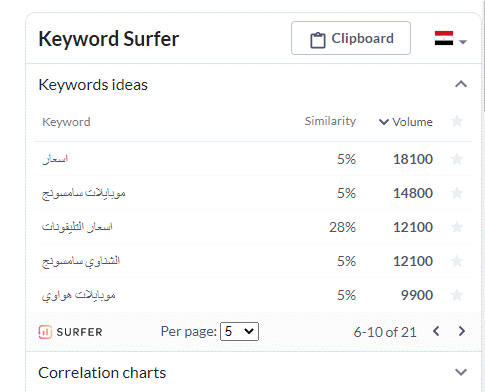Expand the Correlation charts section
Viewport: 485px width, 392px height.
coord(461,372)
